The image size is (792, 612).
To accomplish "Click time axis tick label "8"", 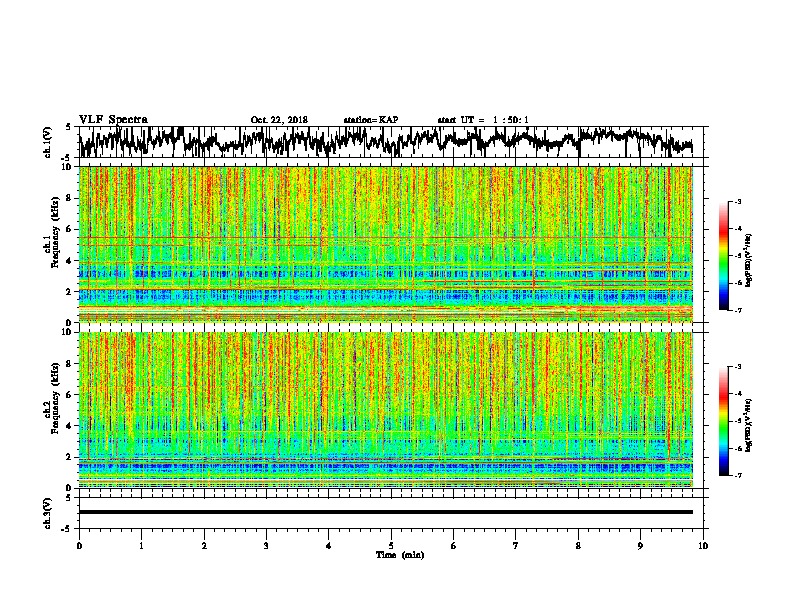I will pyautogui.click(x=578, y=546).
